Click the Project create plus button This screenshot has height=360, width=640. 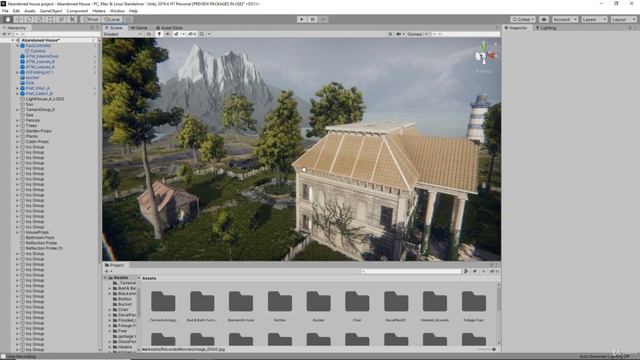pyautogui.click(x=108, y=271)
